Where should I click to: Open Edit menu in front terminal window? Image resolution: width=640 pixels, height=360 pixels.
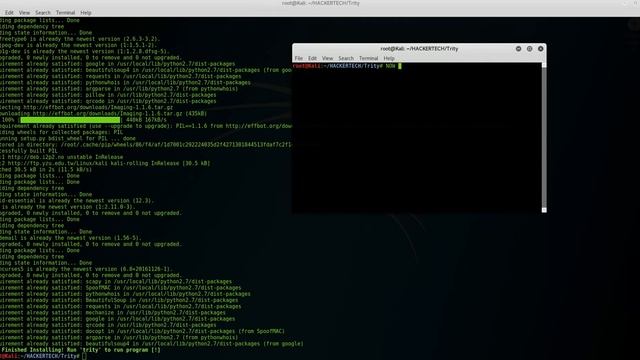(312, 58)
